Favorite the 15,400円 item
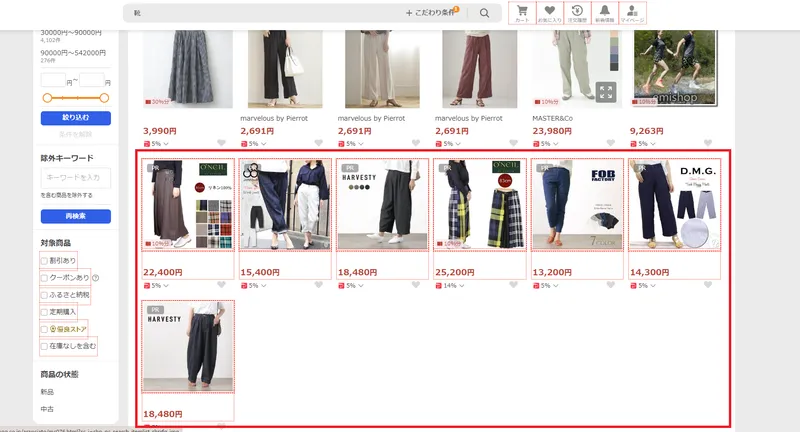Viewport: 800px width, 432px height. click(318, 285)
